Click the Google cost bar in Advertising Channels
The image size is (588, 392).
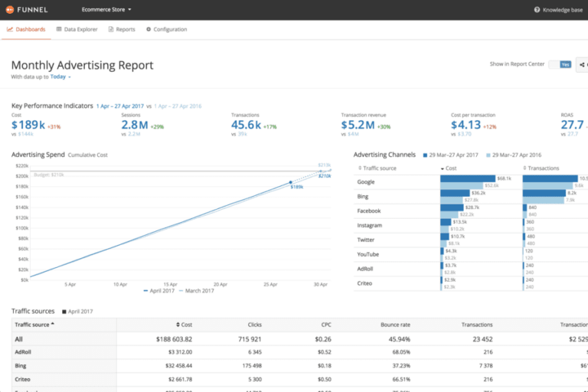pos(467,178)
